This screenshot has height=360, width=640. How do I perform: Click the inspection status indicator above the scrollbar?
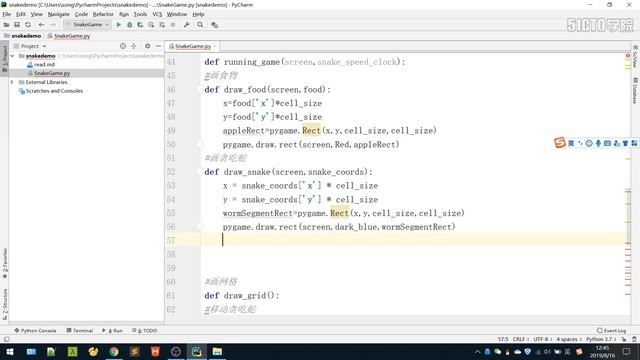tap(628, 56)
